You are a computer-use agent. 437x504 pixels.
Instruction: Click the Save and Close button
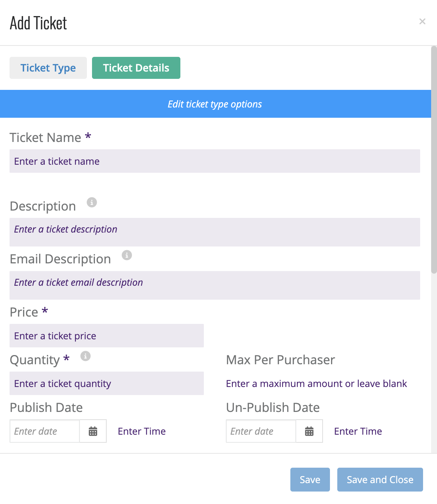tap(380, 479)
